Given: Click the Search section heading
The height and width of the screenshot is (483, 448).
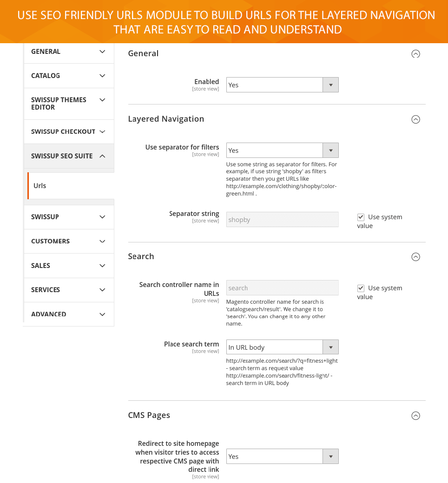Looking at the screenshot, I should (x=141, y=256).
